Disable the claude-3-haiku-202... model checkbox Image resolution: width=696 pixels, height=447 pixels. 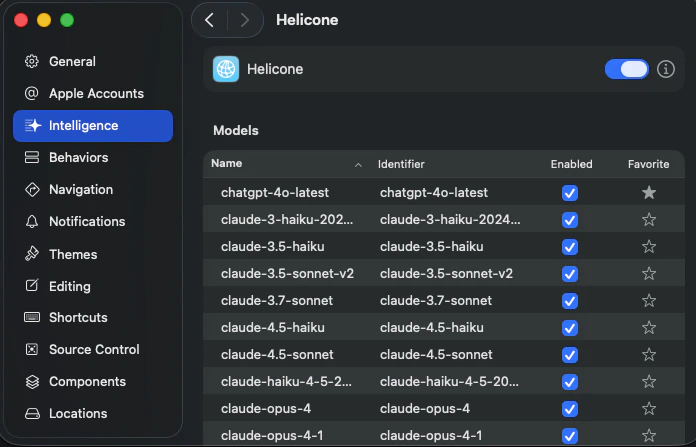click(569, 220)
